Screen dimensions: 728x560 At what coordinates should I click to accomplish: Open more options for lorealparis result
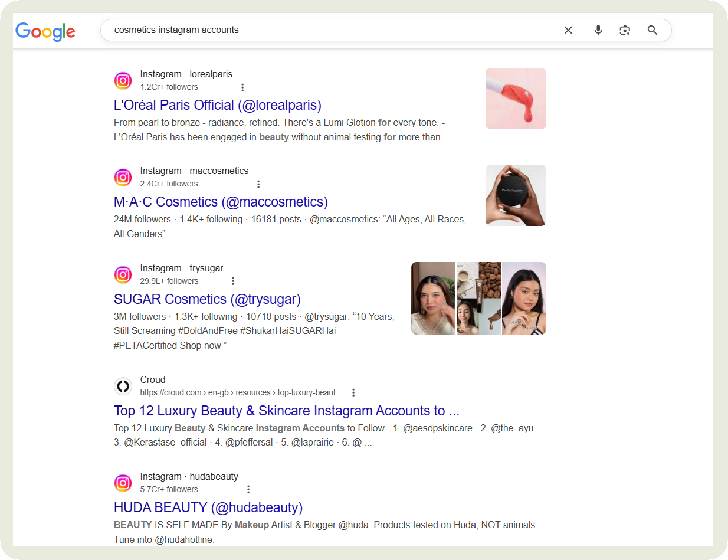tap(242, 87)
